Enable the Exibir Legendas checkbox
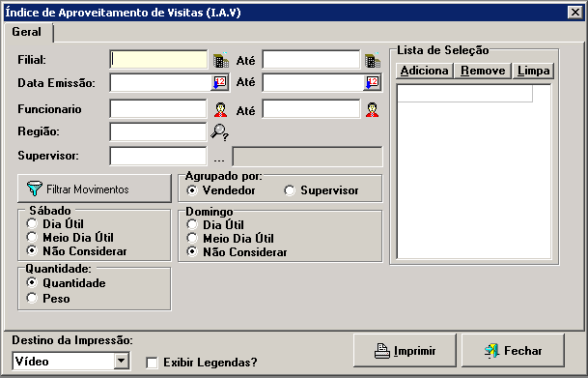Viewport: 588px width, 378px height. pyautogui.click(x=152, y=363)
